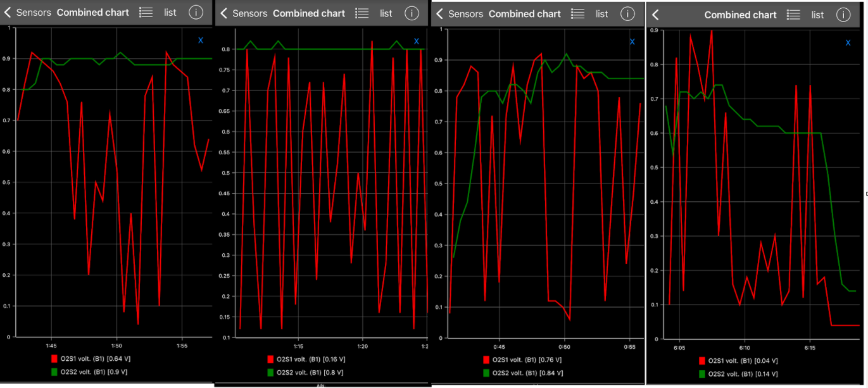The image size is (868, 388).
Task: Tap the info (i) icon in the rightmost panel
Action: pos(843,15)
